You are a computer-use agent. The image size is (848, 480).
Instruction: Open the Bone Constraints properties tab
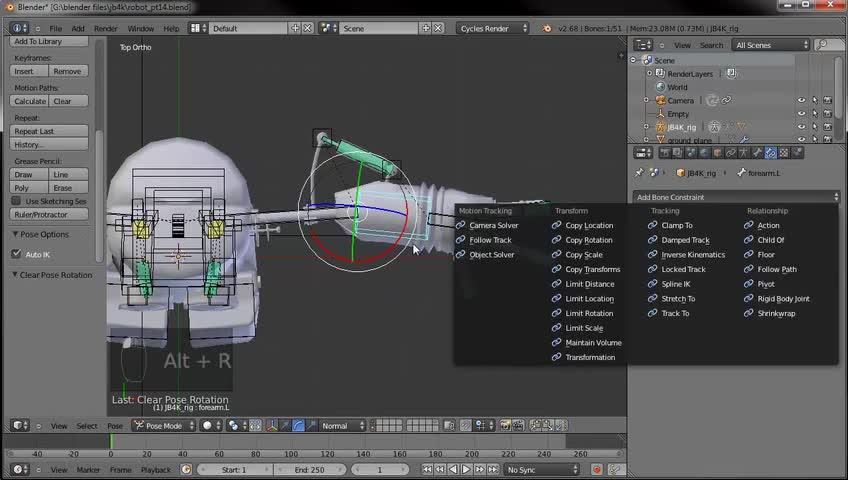click(x=770, y=153)
